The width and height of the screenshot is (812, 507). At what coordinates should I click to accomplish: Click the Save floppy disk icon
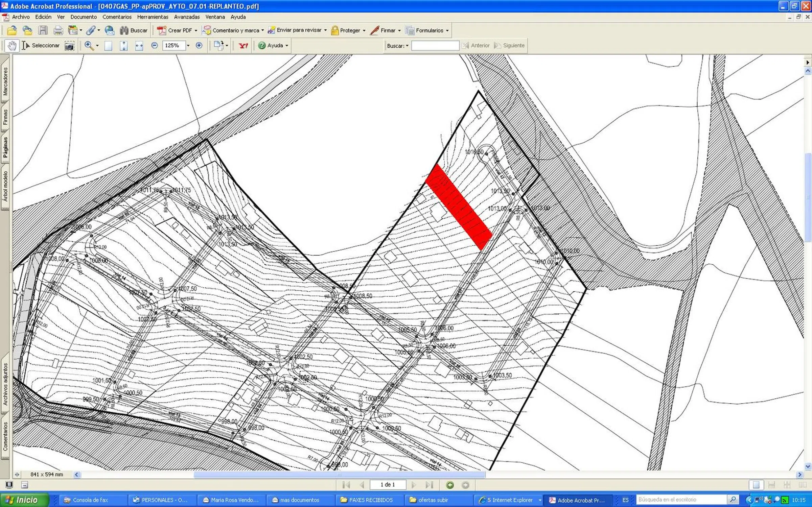[x=43, y=30]
